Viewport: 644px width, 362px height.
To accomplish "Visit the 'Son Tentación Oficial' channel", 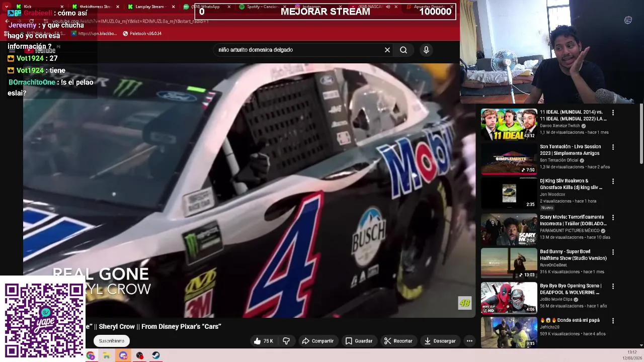I will coord(559,160).
